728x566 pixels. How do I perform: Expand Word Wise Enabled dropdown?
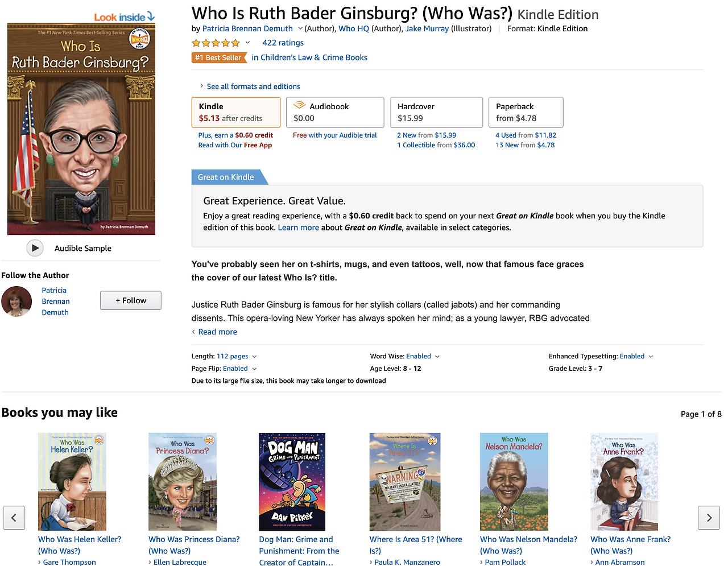tap(437, 357)
